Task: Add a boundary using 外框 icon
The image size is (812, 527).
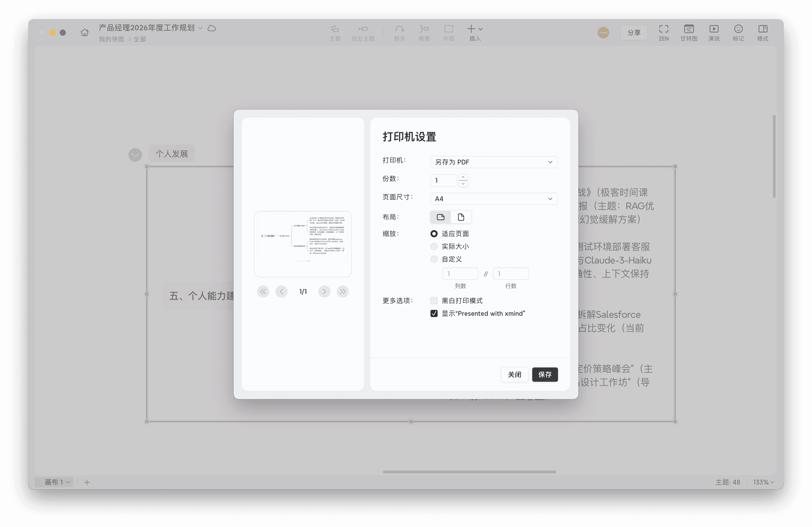Action: click(x=448, y=32)
